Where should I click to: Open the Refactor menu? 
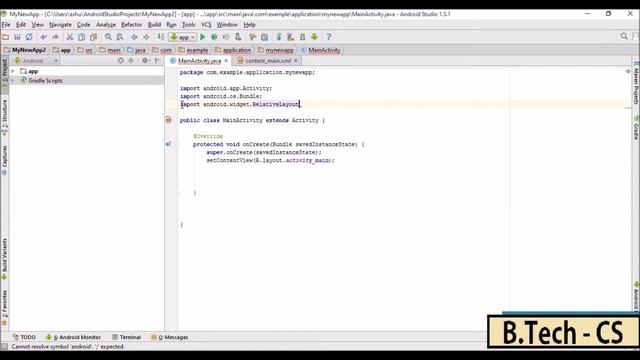tap(131, 25)
